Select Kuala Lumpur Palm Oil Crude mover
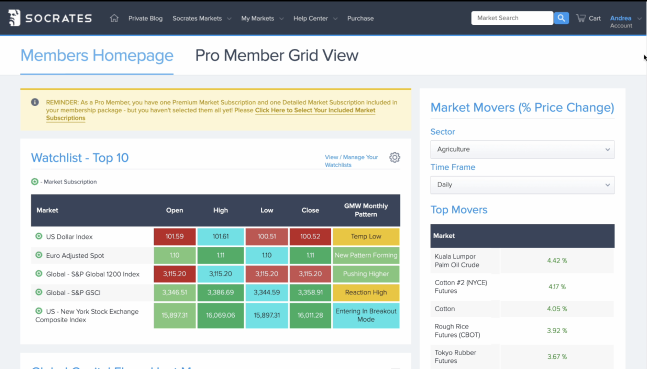 click(457, 260)
